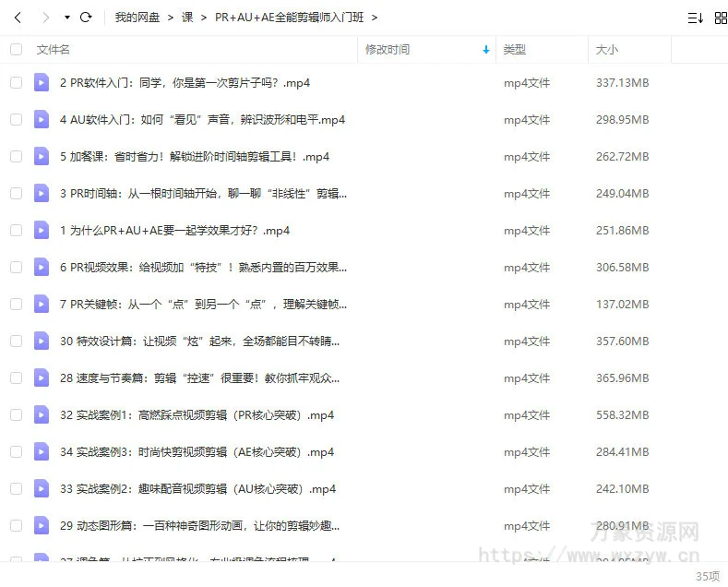Check the box for 32 实战案例1
The width and height of the screenshot is (728, 587).
point(17,415)
